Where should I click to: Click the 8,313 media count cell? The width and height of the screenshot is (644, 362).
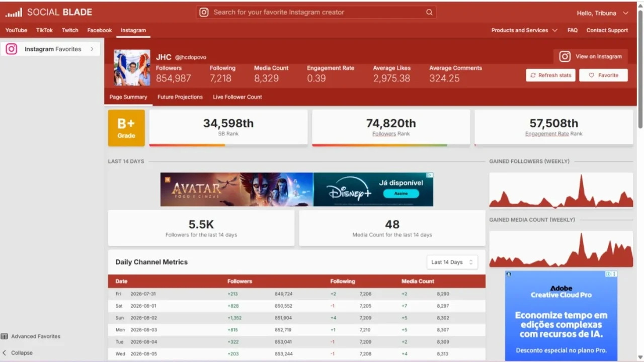[x=443, y=354]
